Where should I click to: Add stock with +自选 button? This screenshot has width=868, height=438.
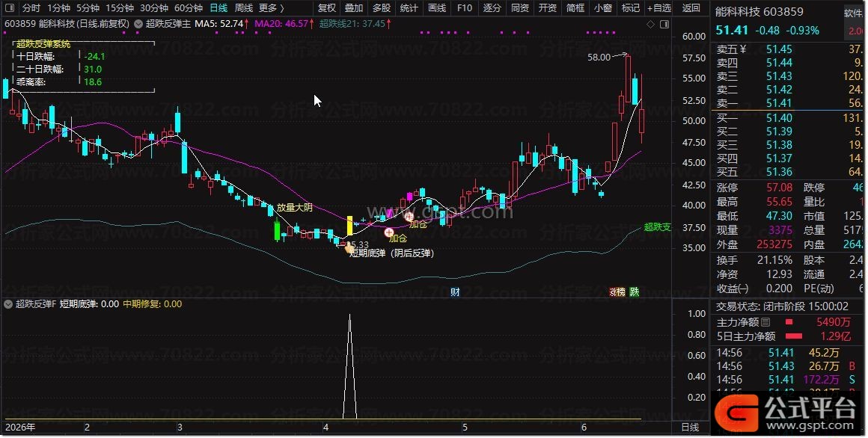pyautogui.click(x=659, y=7)
